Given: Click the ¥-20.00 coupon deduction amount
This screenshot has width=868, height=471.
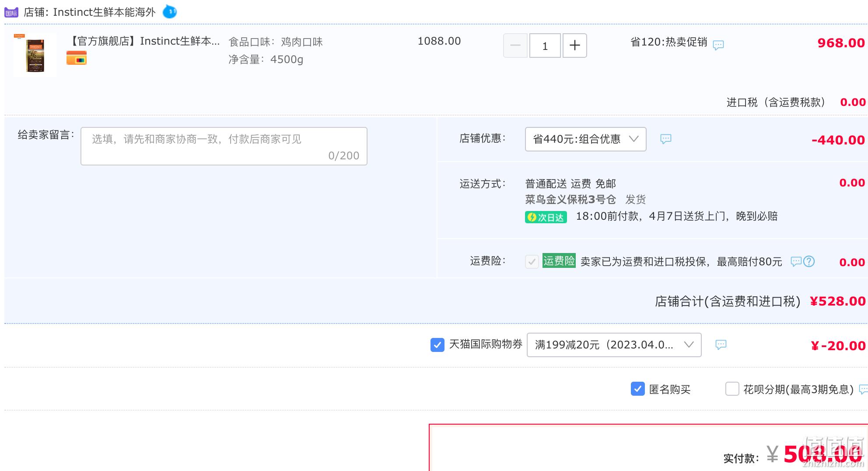Looking at the screenshot, I should (x=838, y=346).
